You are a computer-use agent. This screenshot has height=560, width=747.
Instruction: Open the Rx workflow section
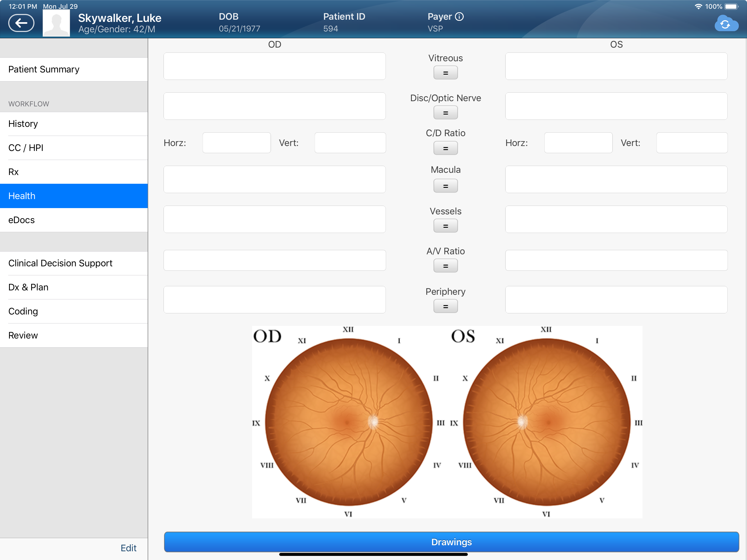tap(74, 171)
